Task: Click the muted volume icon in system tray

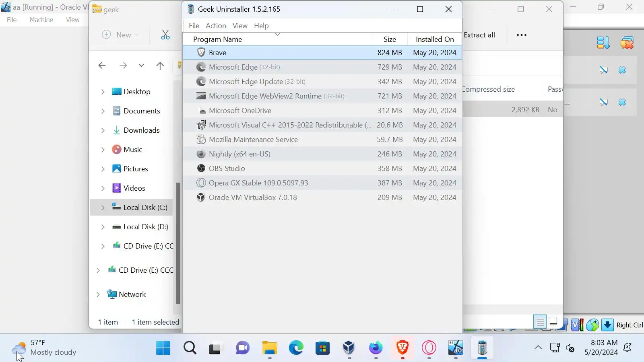Action: tap(570, 348)
